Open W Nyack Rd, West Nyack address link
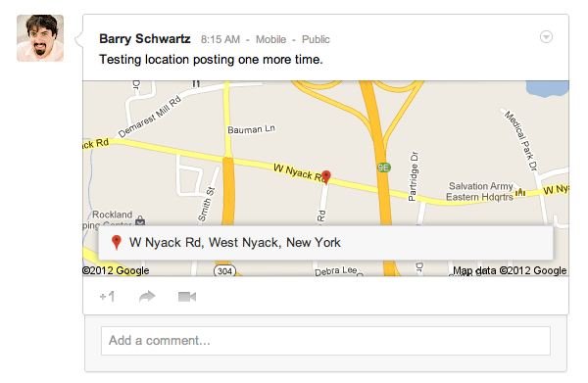588x383 pixels. point(235,243)
